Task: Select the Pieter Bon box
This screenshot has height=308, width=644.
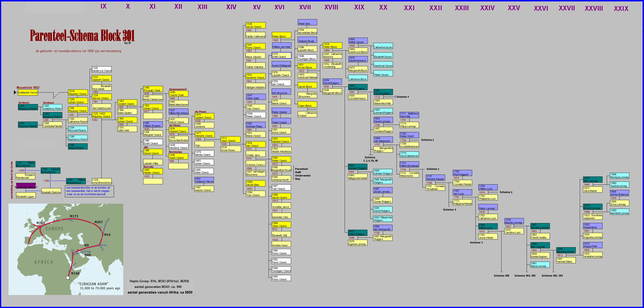Action: pos(307,22)
